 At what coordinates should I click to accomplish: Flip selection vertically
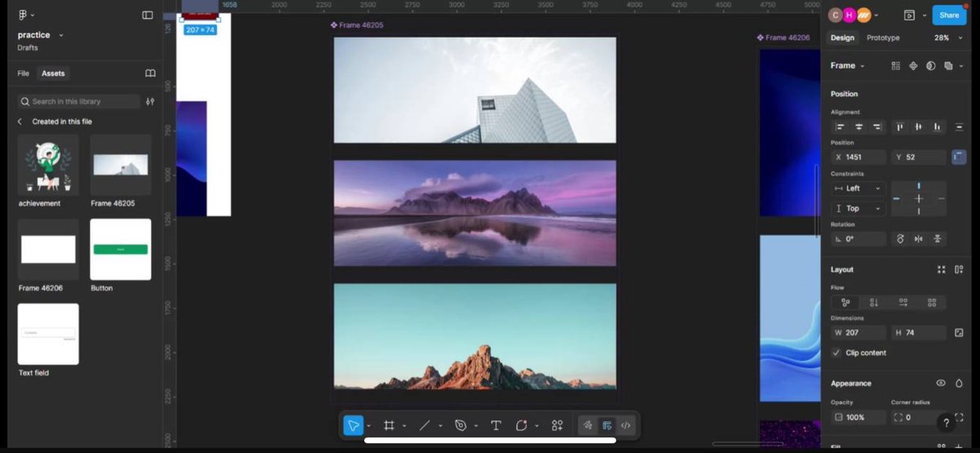tap(938, 239)
